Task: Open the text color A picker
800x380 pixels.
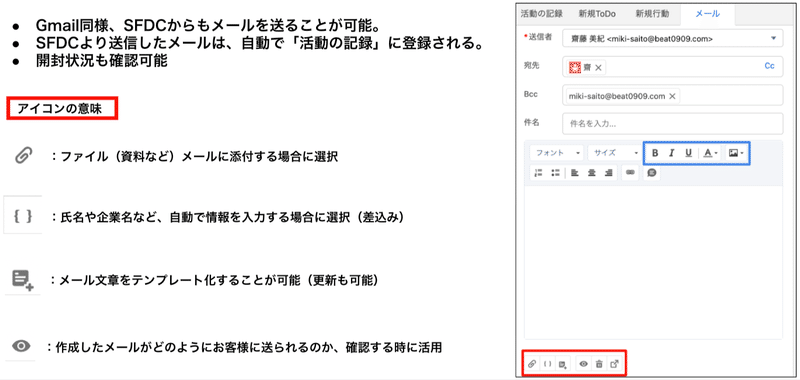Action: [710, 153]
